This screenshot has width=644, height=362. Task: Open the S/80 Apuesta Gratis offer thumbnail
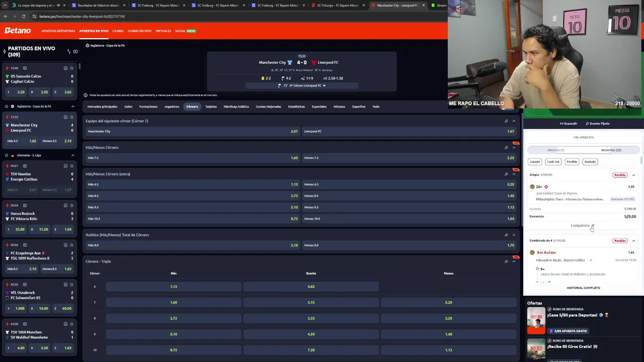[536, 321]
